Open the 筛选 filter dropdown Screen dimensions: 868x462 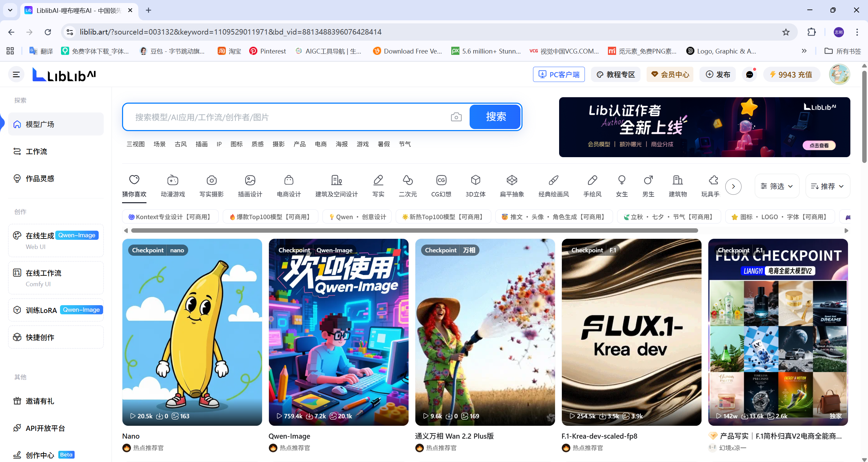[x=776, y=186]
